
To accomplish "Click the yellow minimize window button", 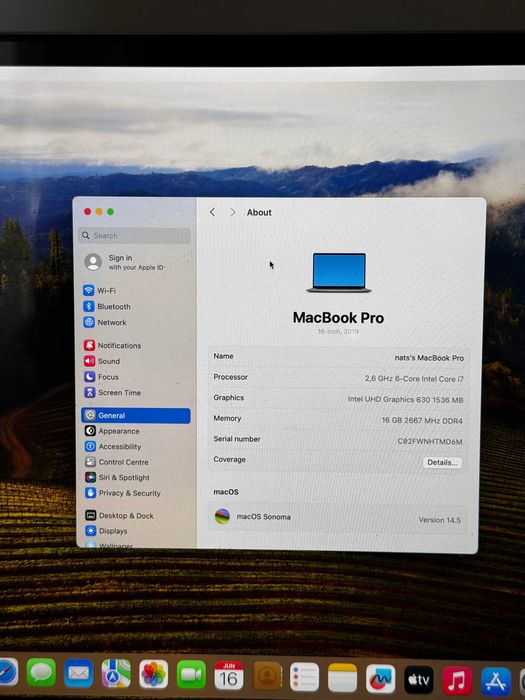I will pos(99,212).
